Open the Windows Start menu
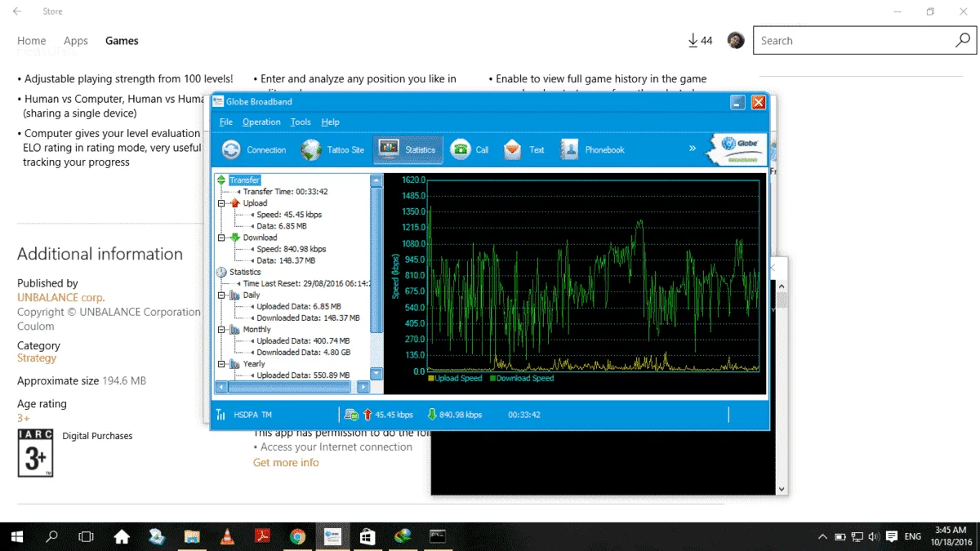This screenshot has height=551, width=980. pos(17,536)
